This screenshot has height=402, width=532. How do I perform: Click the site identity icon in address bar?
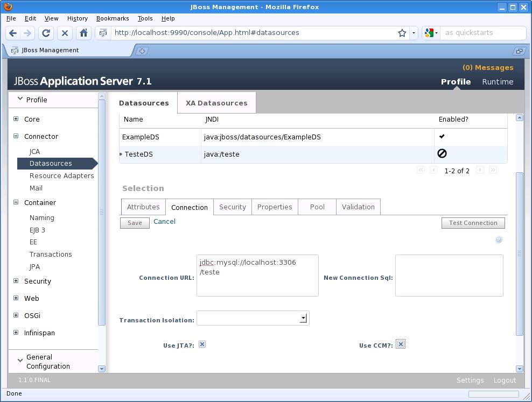(103, 33)
